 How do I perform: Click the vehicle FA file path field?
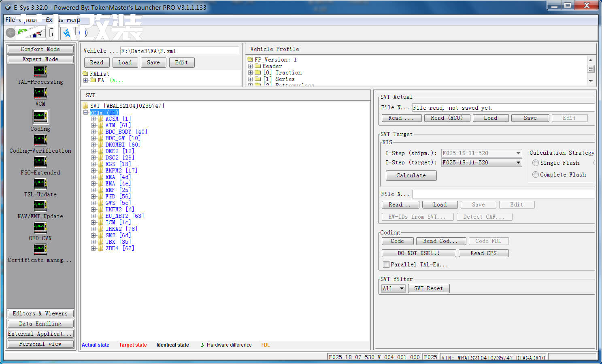(179, 51)
